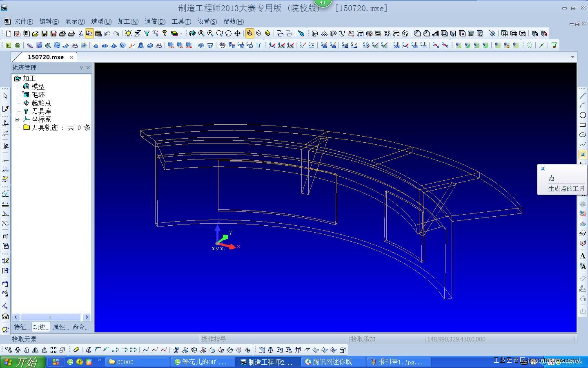This screenshot has width=588, height=368.
Task: Toggle the shaded solid display mode icon
Action: tap(267, 34)
